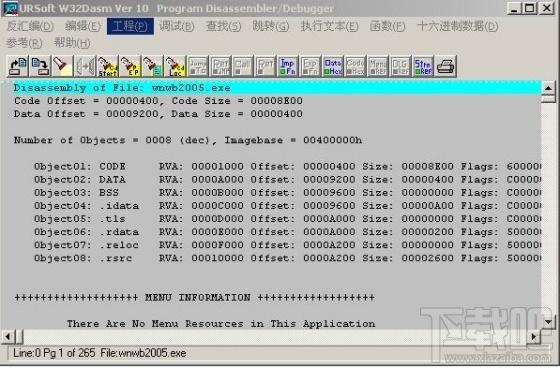Click the Object04: .idata row
The image size is (560, 368).
[287, 206]
